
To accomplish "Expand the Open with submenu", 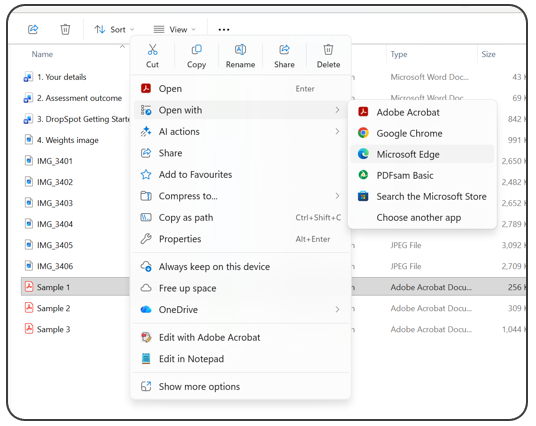I will point(241,110).
